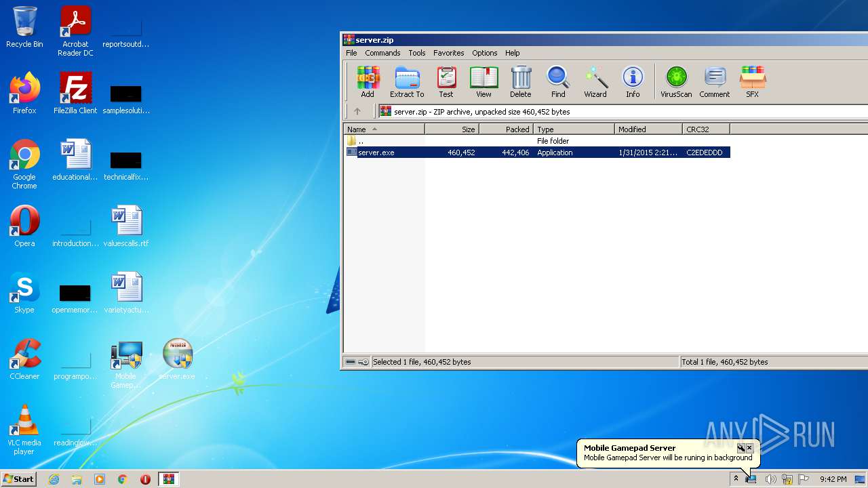Open the Wizard tool
Image resolution: width=868 pixels, height=488 pixels.
[x=595, y=82]
